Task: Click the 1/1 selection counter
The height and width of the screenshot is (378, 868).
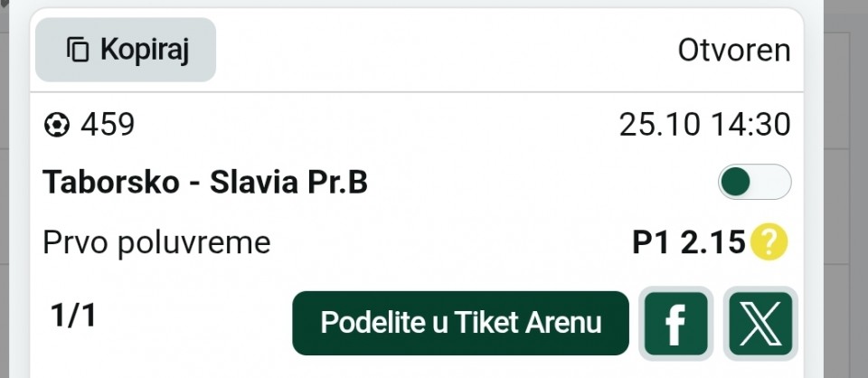Action: point(73,316)
